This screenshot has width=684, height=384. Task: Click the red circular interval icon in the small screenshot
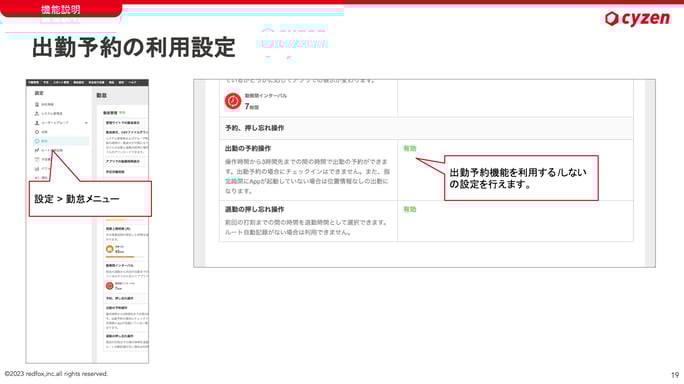point(109,286)
